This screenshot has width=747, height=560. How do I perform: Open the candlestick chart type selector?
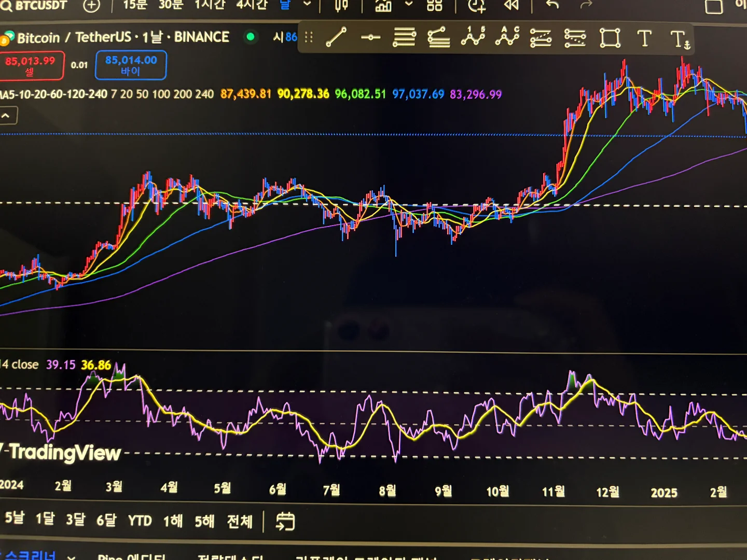(341, 5)
